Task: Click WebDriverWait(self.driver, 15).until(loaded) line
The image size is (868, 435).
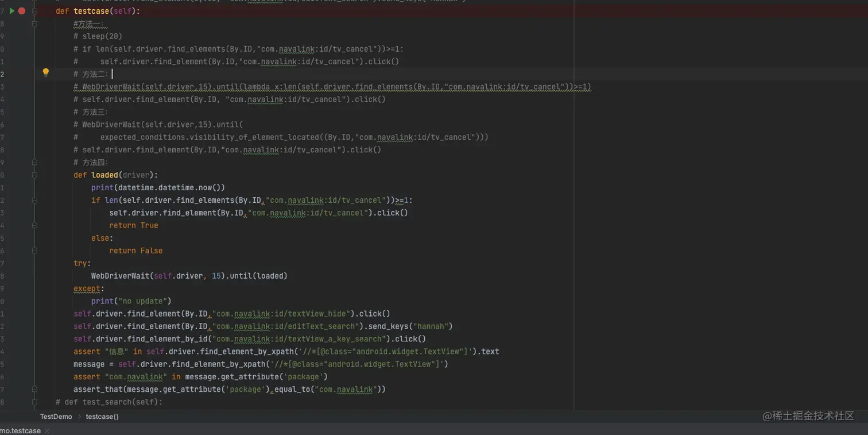Action: (189, 276)
